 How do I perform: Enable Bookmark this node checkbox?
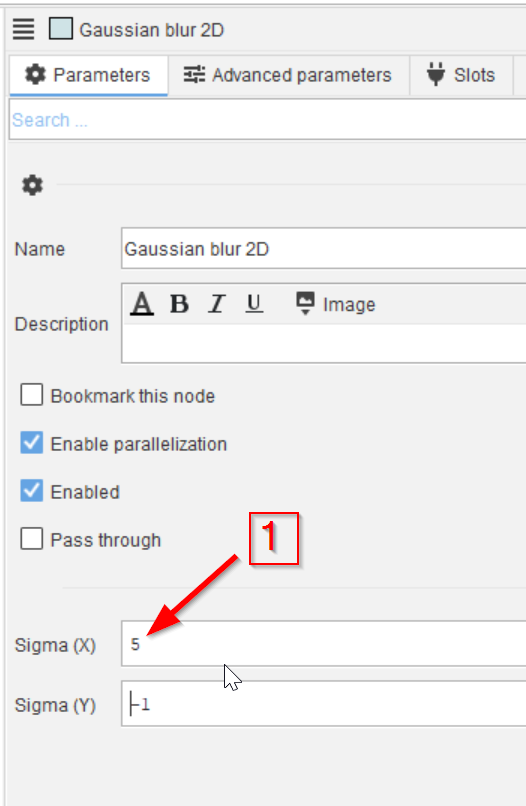point(31,395)
